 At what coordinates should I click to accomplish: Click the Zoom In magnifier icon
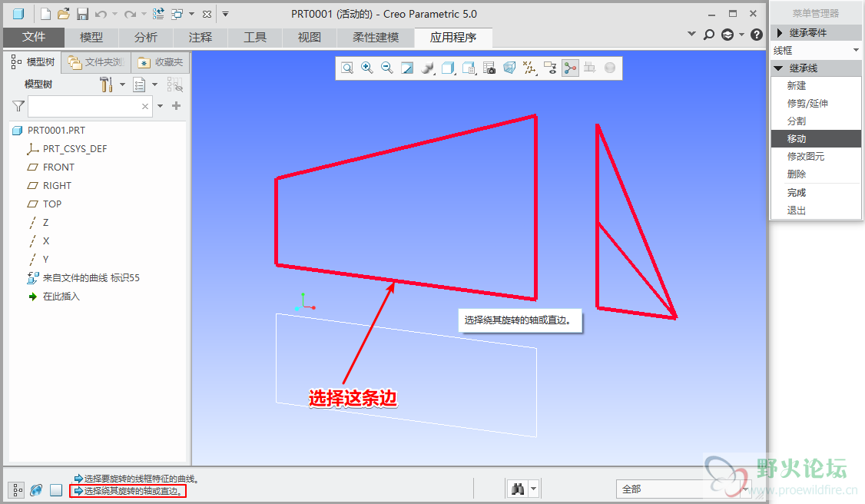[367, 68]
